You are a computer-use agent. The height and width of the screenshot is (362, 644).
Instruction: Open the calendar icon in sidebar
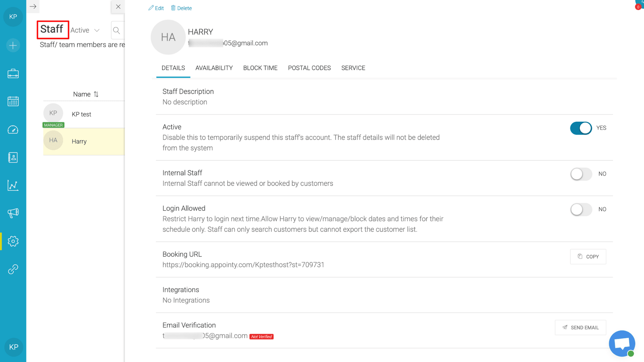[x=13, y=101]
